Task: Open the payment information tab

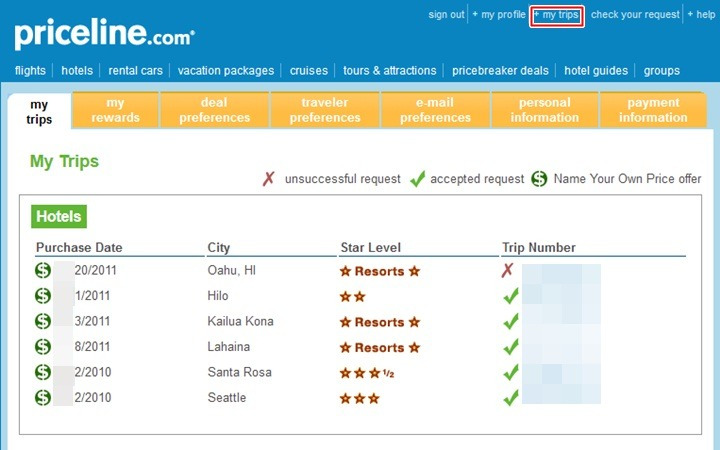Action: [x=653, y=110]
